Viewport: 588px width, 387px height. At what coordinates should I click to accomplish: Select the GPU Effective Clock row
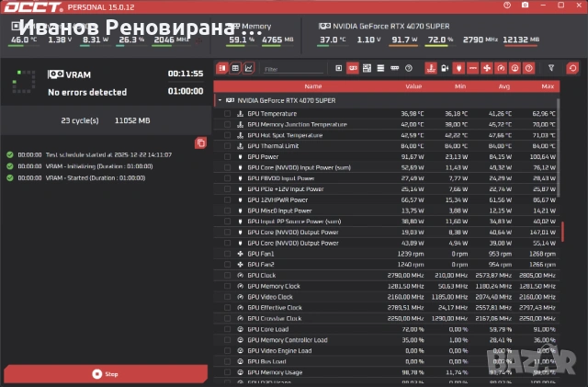[x=386, y=308]
